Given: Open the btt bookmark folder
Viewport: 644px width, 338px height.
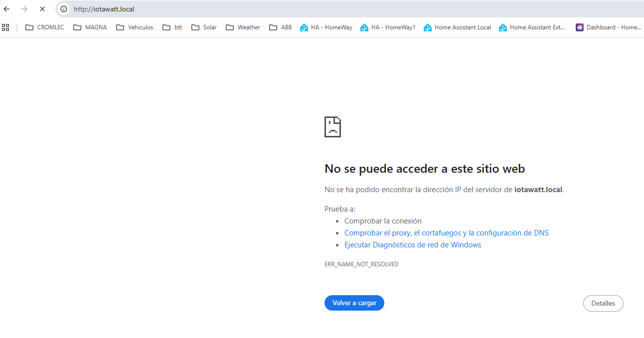Looking at the screenshot, I should coord(172,27).
